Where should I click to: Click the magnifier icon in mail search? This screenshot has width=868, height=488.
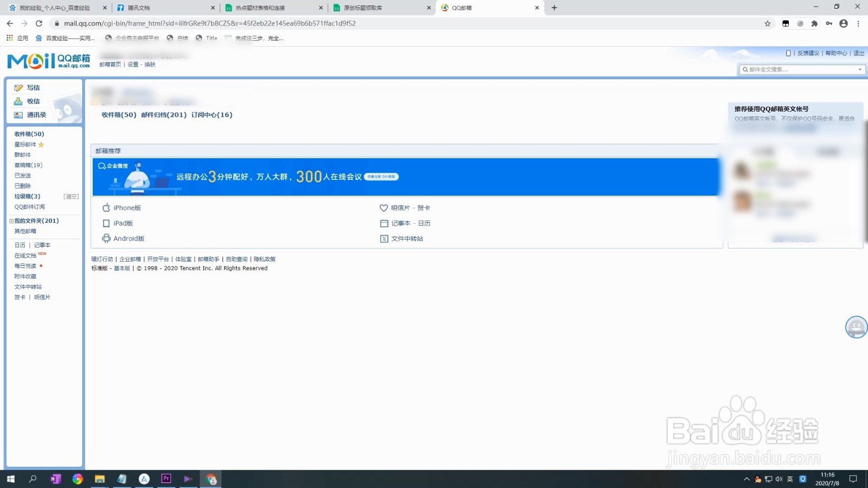point(745,69)
